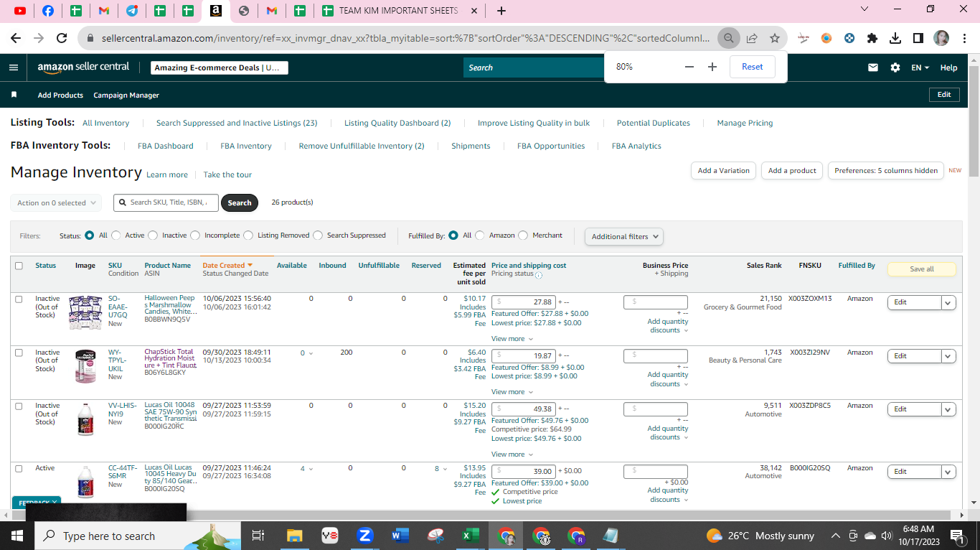This screenshot has height=550, width=980.
Task: Click the Save all button
Action: click(922, 269)
